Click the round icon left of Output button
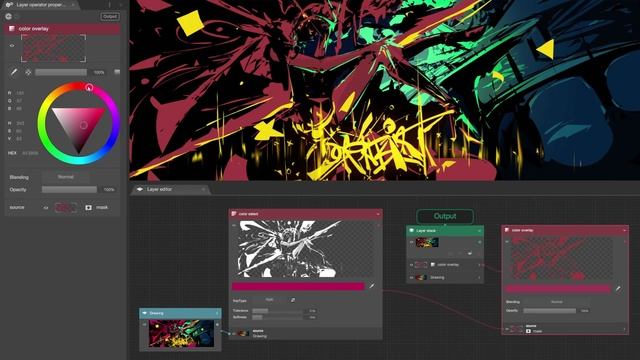The width and height of the screenshot is (640, 360). (x=9, y=16)
